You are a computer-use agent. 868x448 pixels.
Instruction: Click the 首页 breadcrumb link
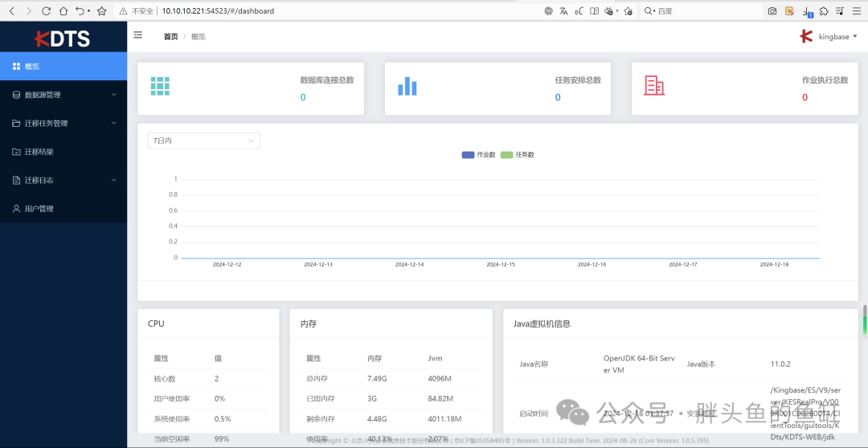click(170, 37)
